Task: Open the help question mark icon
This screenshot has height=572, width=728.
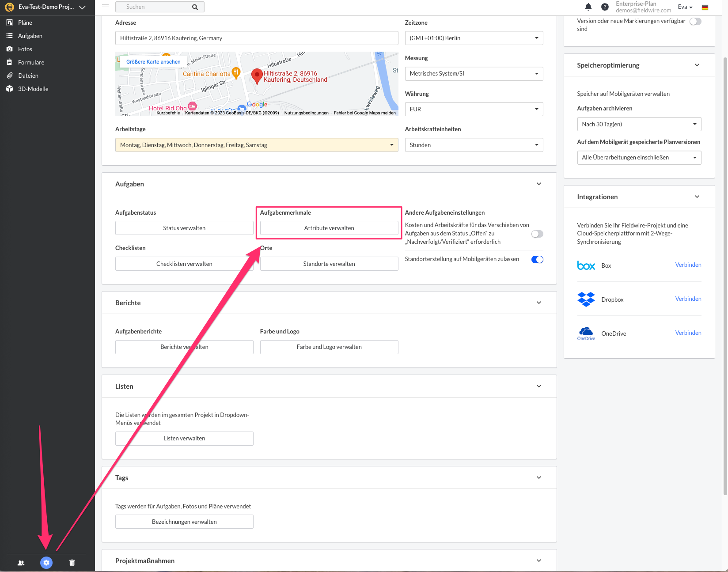Action: (605, 7)
